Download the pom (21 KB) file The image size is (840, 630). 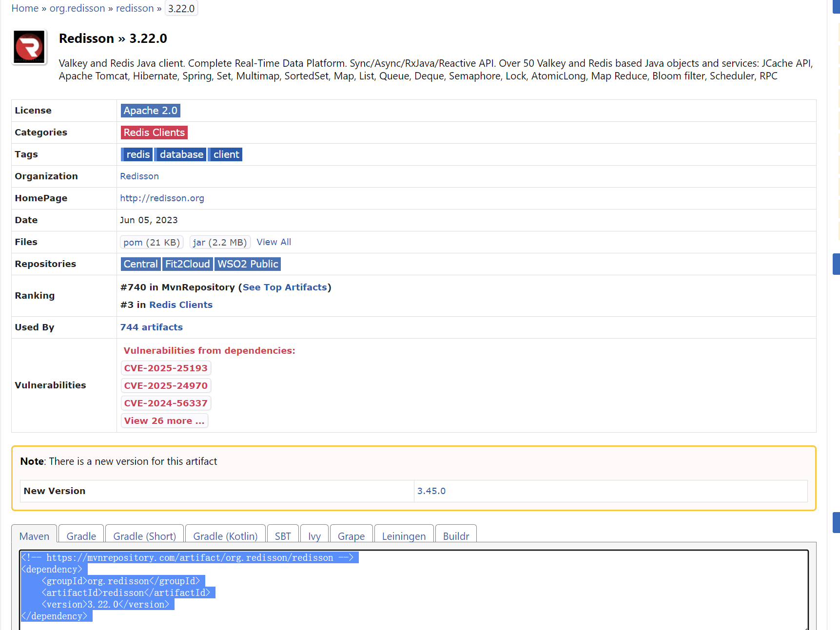pyautogui.click(x=152, y=242)
